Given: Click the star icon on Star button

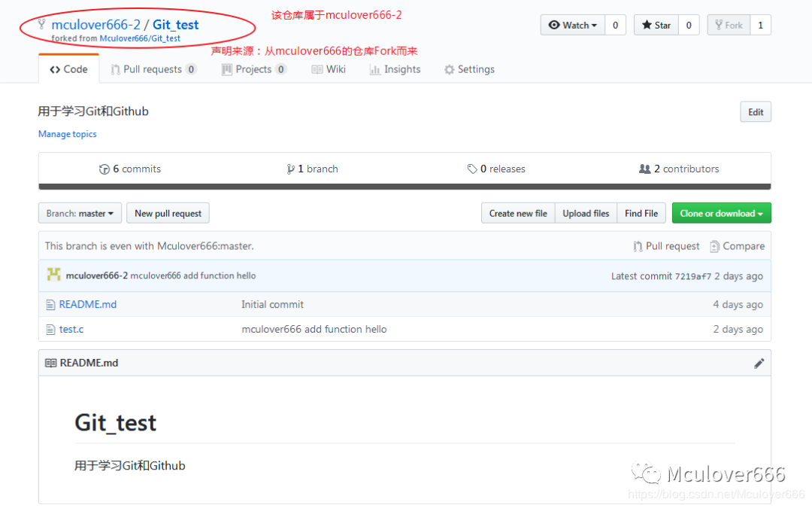Looking at the screenshot, I should [647, 25].
